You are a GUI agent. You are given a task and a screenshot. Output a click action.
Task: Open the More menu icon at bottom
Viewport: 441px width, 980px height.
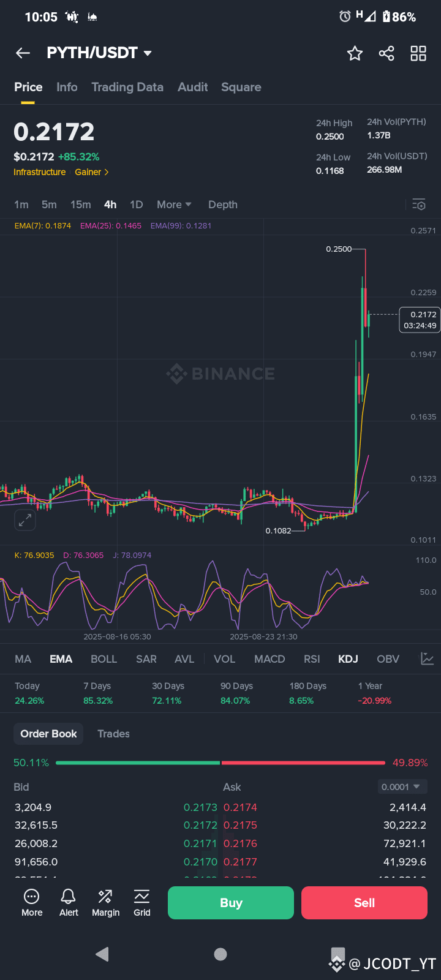coord(32,903)
